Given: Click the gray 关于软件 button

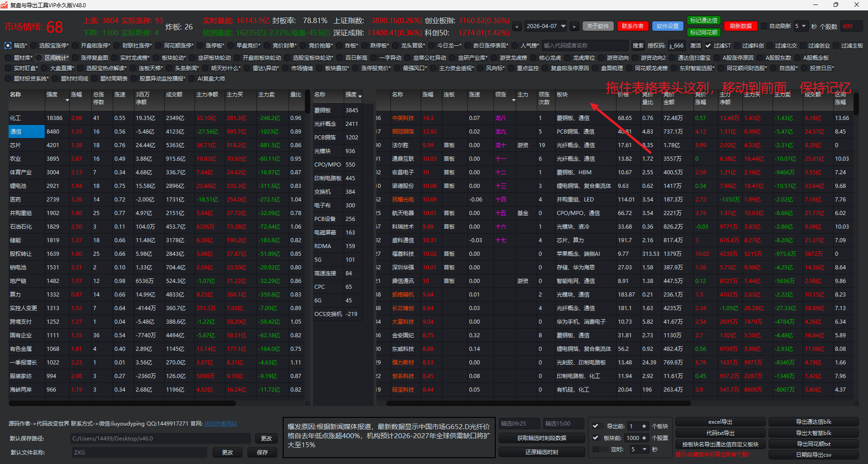Looking at the screenshot, I should pyautogui.click(x=598, y=26).
